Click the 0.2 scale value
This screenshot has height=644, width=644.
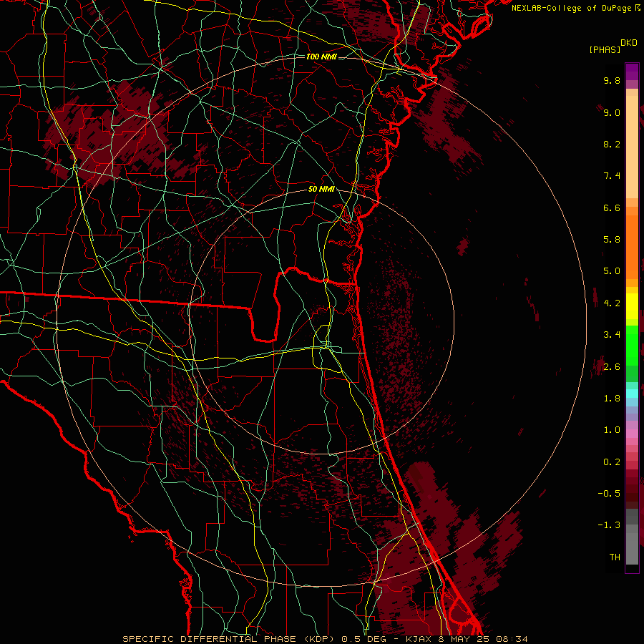point(612,462)
